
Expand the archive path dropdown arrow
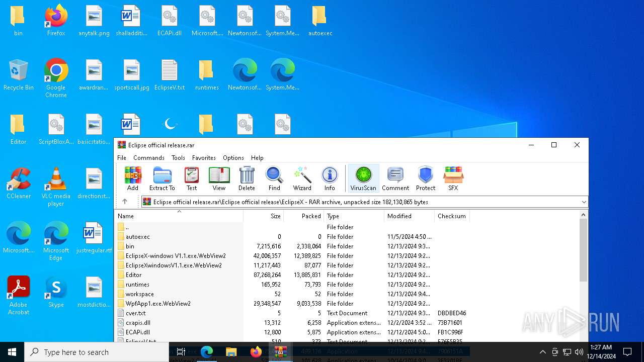point(584,202)
